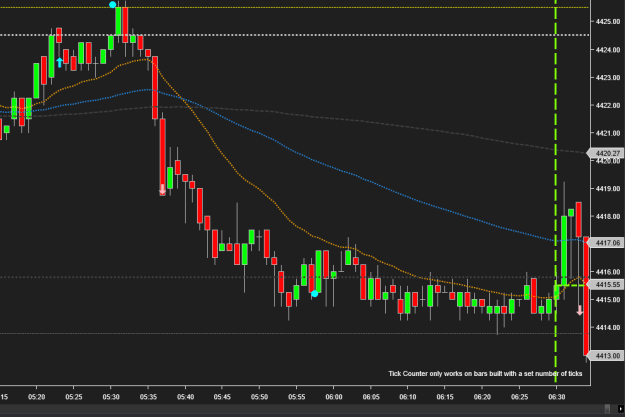Click the cyan dot marker above the 05:30 high
The width and height of the screenshot is (625, 417).
(x=112, y=5)
